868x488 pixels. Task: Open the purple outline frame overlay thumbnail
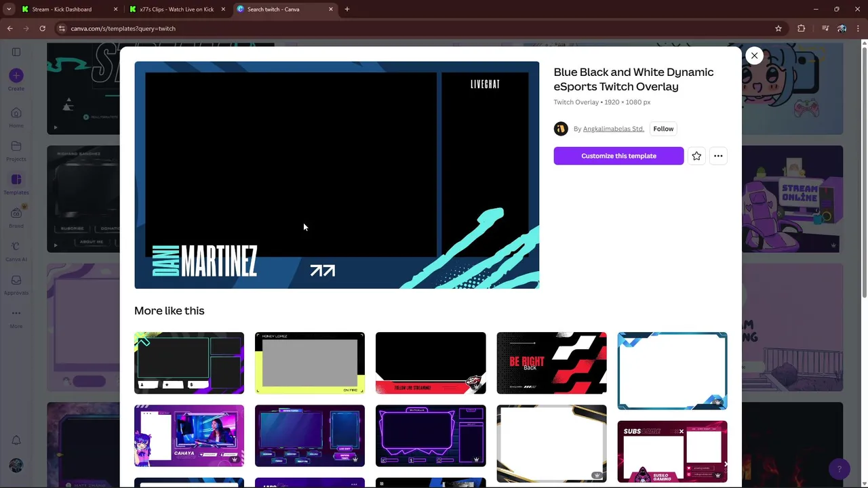[431, 436]
